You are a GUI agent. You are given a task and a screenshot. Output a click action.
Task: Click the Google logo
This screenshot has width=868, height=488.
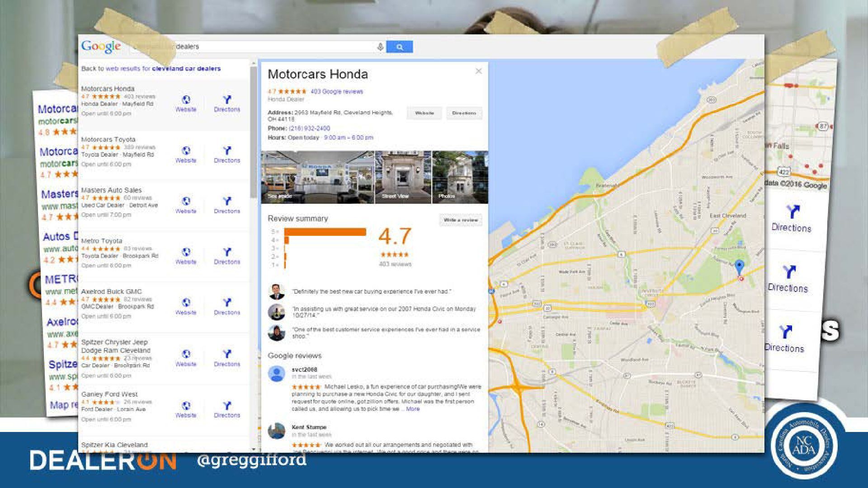(x=101, y=47)
